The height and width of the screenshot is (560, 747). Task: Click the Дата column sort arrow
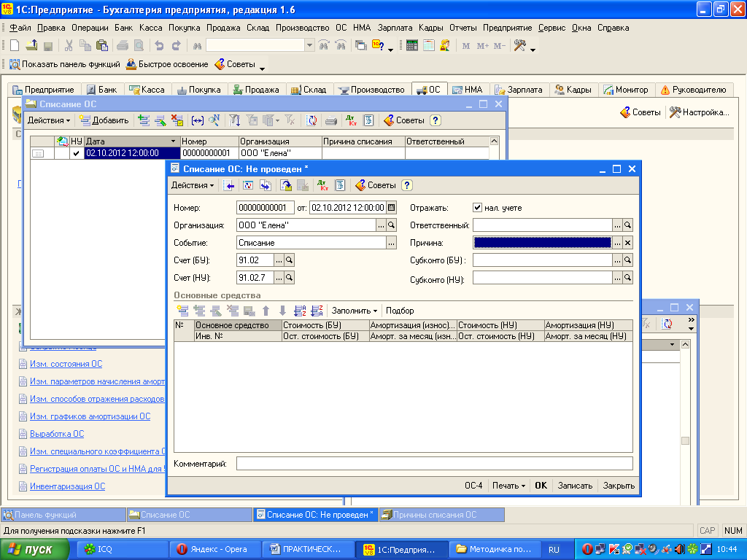click(x=173, y=141)
